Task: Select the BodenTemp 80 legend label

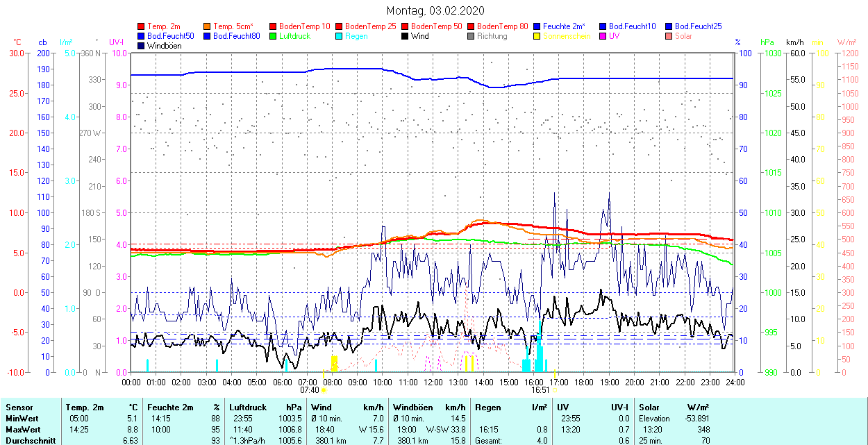Action: [x=502, y=26]
